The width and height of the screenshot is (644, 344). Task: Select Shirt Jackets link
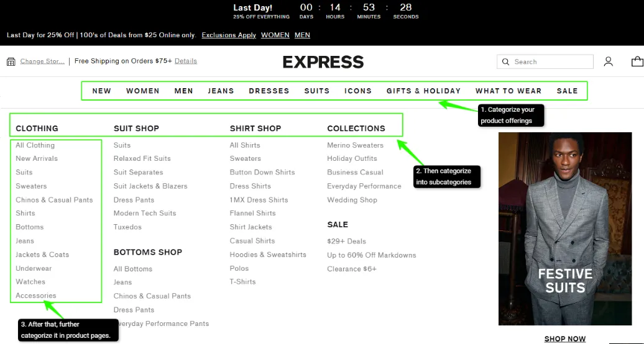tap(251, 227)
